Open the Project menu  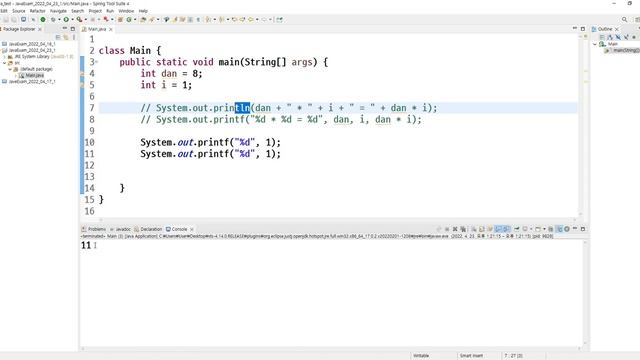tap(95, 11)
